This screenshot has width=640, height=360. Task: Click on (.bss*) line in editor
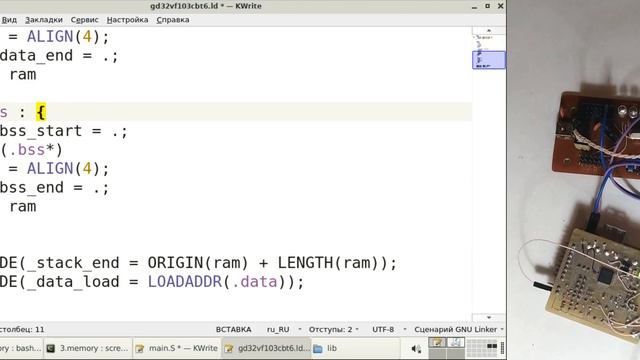coord(31,150)
